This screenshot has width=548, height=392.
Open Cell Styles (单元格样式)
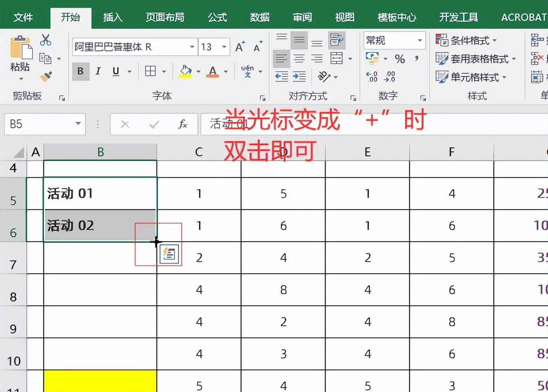tap(471, 77)
